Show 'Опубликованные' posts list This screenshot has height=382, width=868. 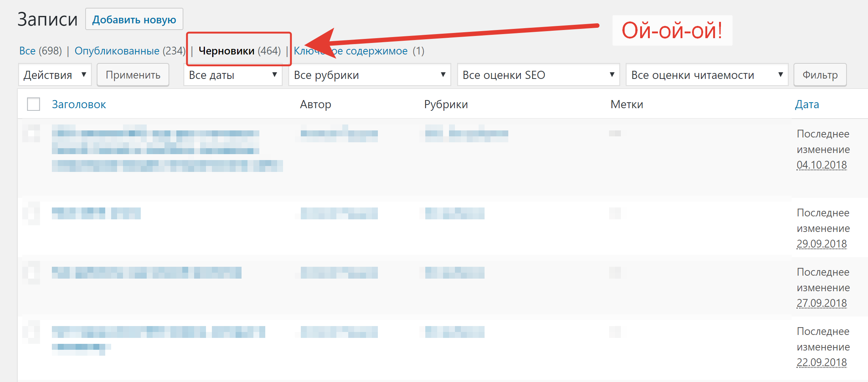(117, 51)
